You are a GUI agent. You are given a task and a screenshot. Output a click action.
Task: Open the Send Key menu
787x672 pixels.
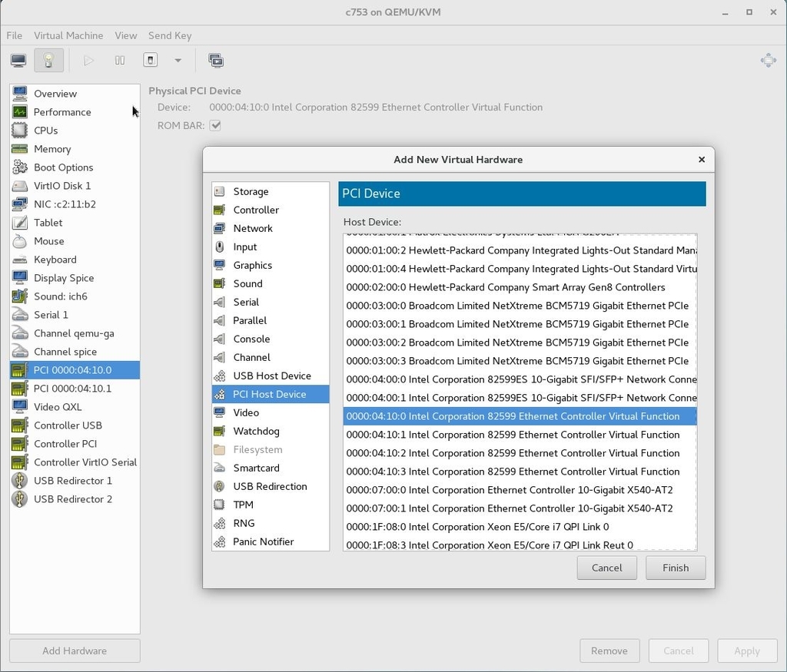[x=170, y=35]
